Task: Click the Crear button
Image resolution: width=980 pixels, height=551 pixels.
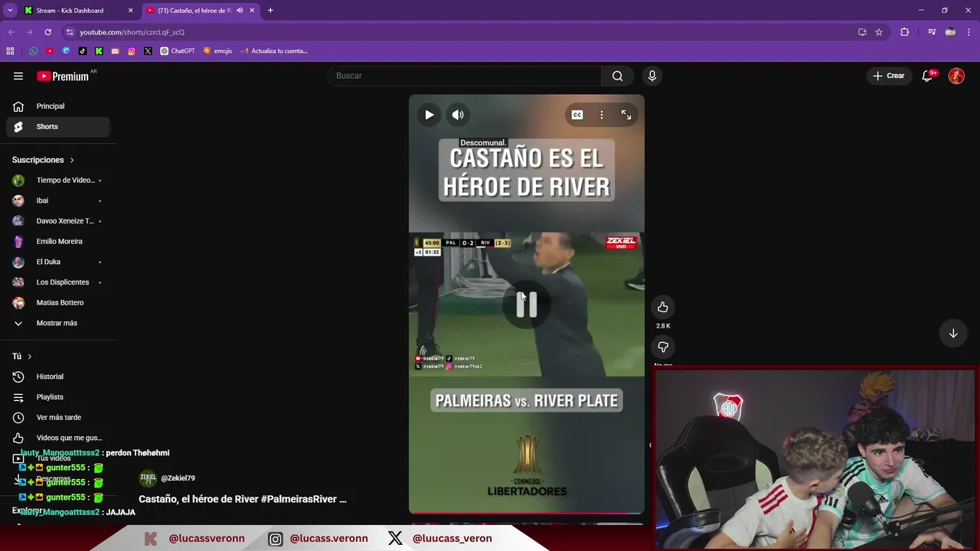Action: pos(889,76)
